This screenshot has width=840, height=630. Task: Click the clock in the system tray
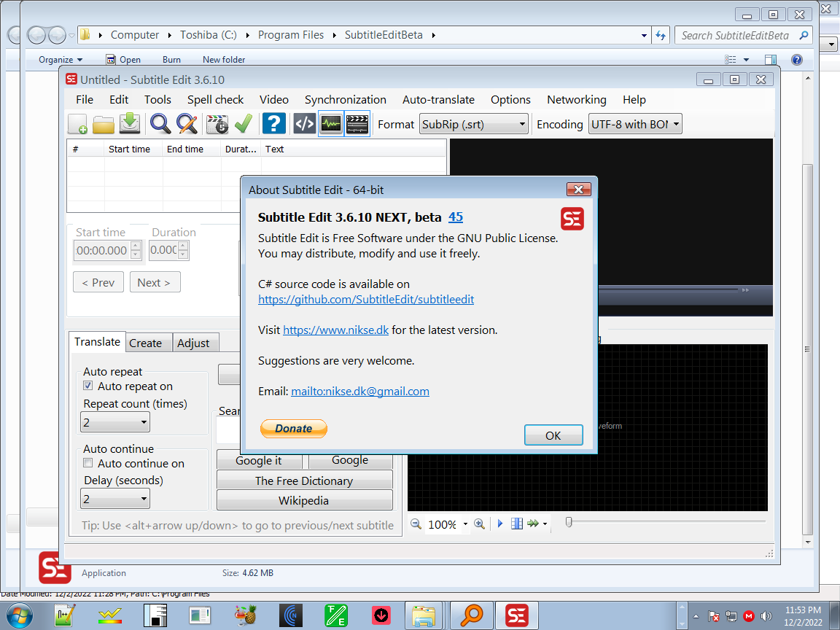click(803, 616)
